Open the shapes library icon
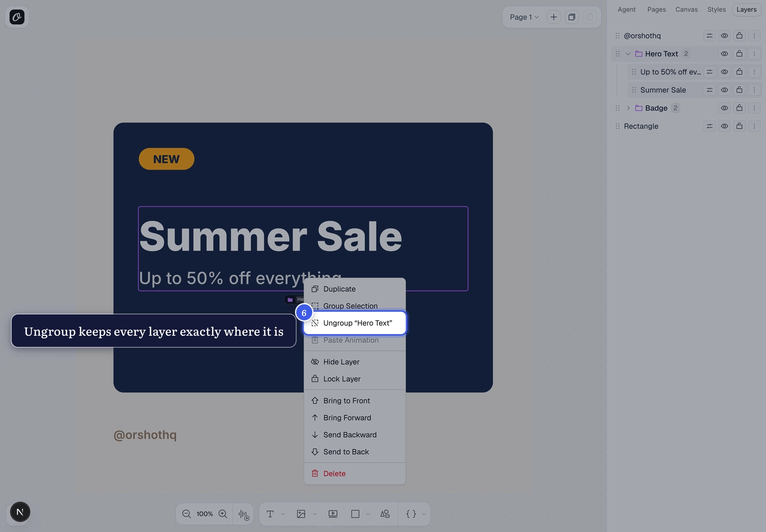Image resolution: width=766 pixels, height=532 pixels. (385, 514)
